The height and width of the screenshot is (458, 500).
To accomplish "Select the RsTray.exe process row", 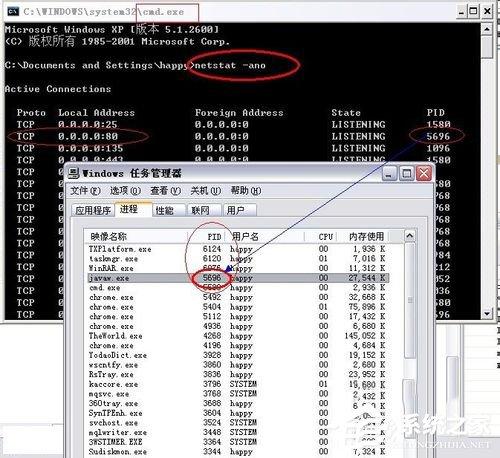I will point(237,375).
